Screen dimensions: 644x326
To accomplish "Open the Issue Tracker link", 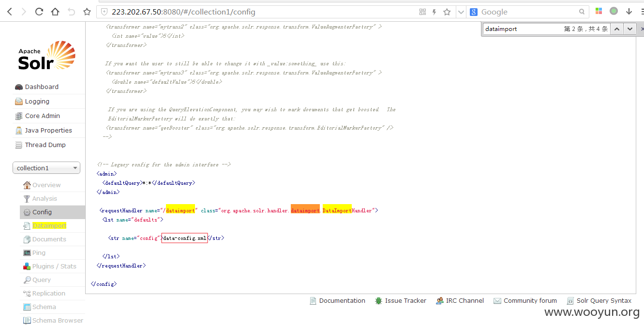I will click(x=405, y=300).
